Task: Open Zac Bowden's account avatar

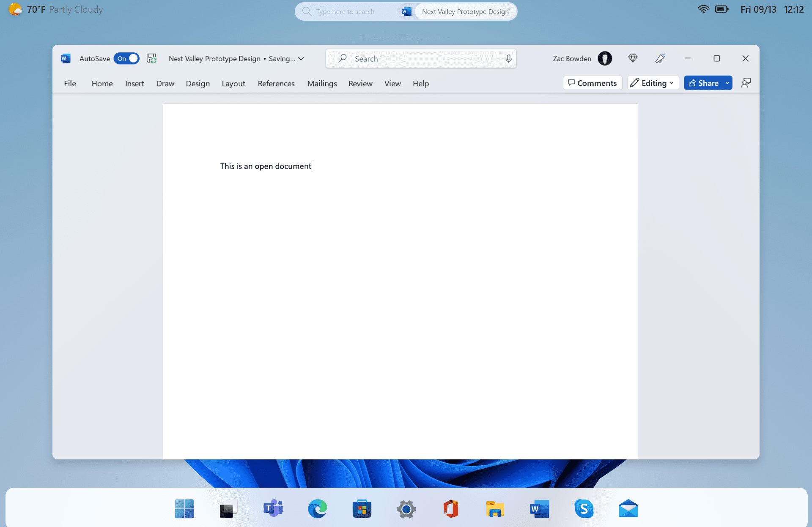Action: [x=605, y=58]
